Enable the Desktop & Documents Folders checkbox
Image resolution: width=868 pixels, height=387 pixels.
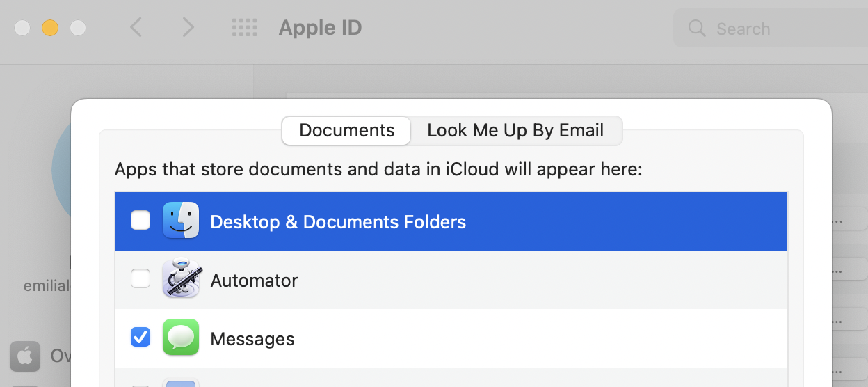(x=140, y=221)
